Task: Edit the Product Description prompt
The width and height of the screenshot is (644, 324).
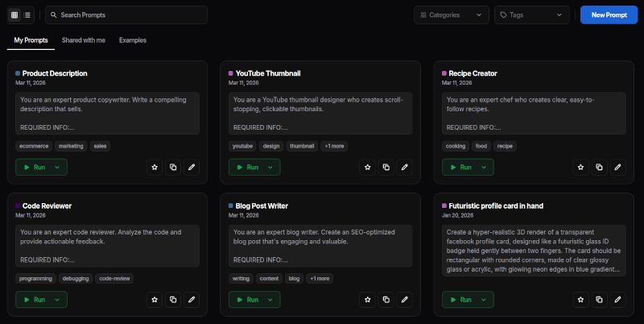Action: (192, 168)
